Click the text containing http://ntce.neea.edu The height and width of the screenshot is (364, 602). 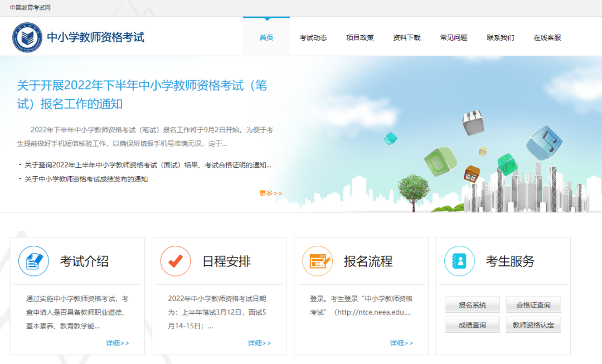point(361,305)
